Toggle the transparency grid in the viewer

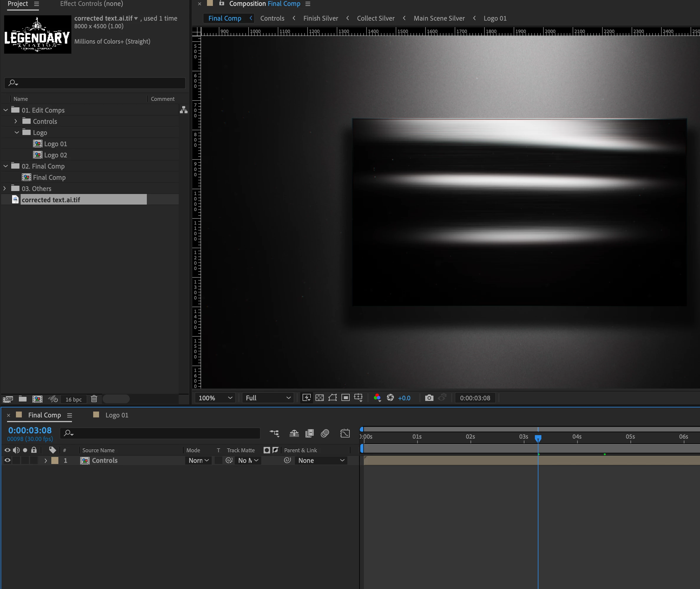click(320, 398)
